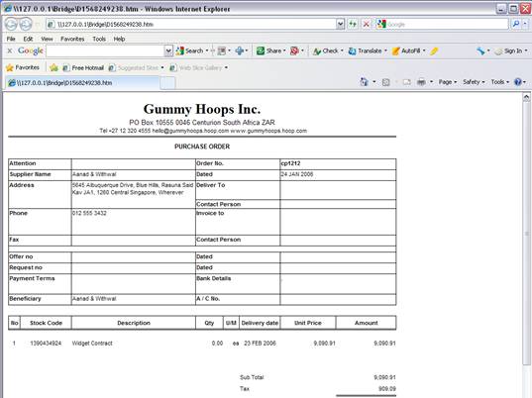Close the Google toolbar with the X
Image resolution: width=532 pixels, height=398 pixels.
10,50
